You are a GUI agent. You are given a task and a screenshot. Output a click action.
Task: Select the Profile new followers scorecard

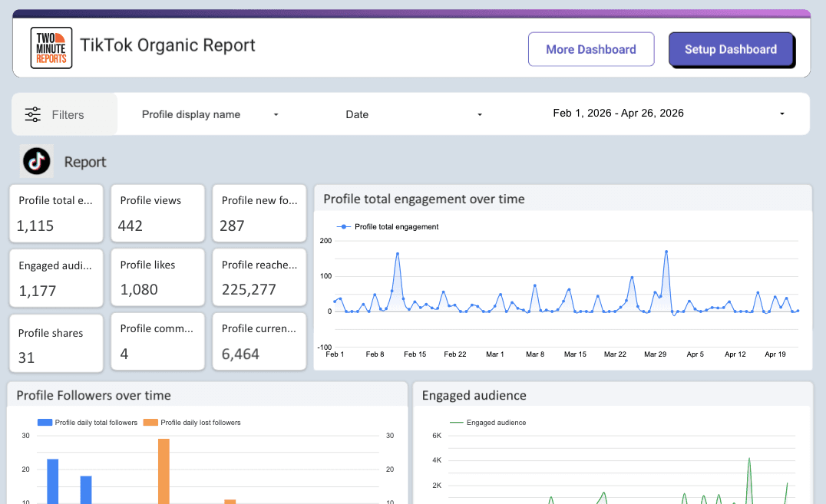point(259,213)
